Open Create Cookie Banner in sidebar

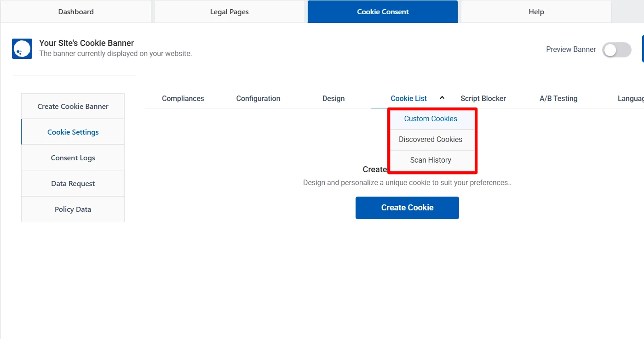73,106
